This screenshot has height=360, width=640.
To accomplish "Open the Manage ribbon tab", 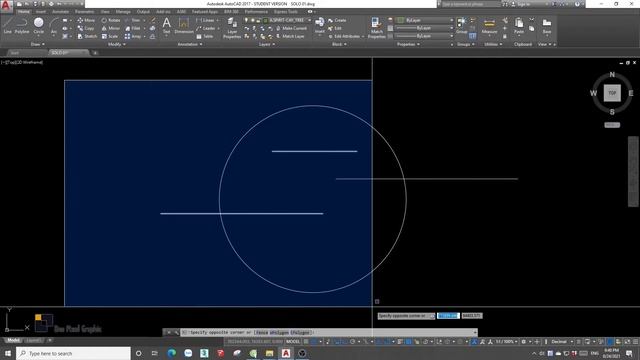I will pyautogui.click(x=123, y=12).
